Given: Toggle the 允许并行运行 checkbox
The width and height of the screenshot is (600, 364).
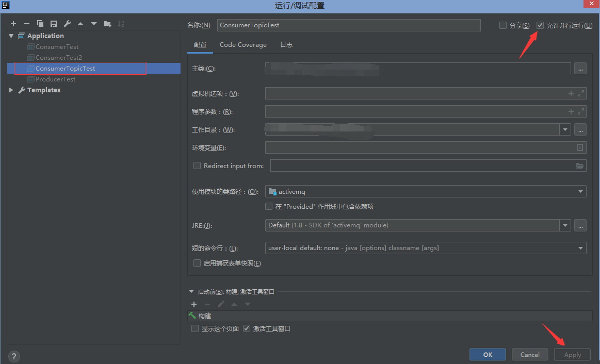Looking at the screenshot, I should coord(540,25).
